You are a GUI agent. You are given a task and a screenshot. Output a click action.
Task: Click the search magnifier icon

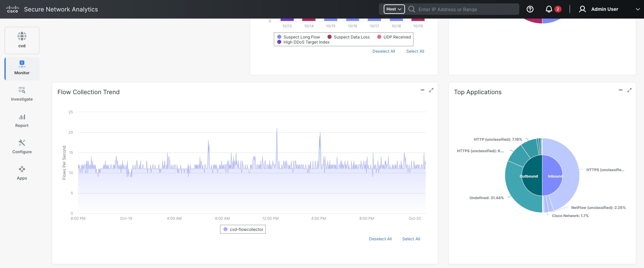411,9
